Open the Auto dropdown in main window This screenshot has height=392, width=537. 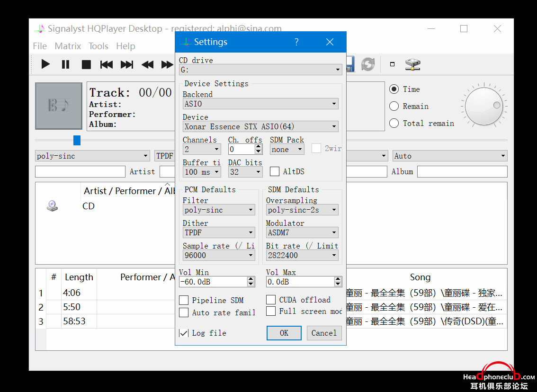pyautogui.click(x=450, y=156)
